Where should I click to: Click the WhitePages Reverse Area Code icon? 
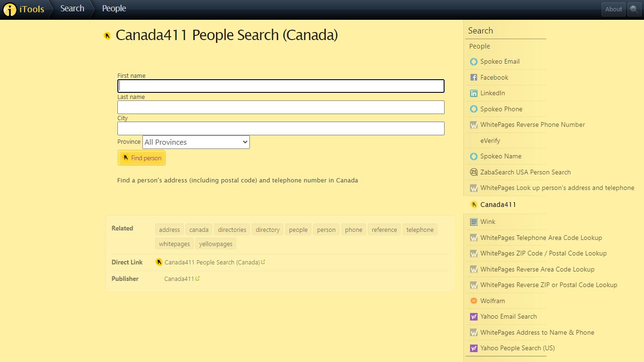tap(474, 270)
